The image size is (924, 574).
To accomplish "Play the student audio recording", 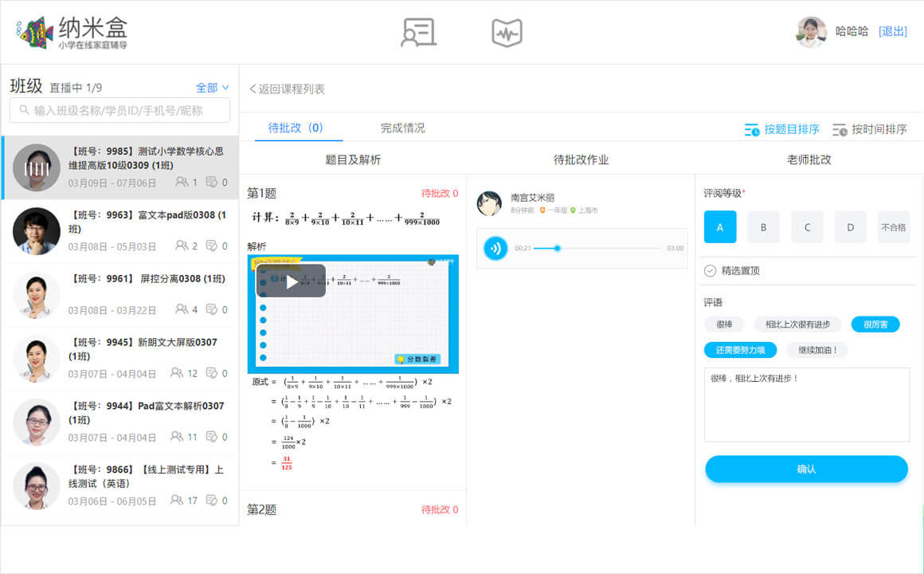I will click(x=496, y=248).
